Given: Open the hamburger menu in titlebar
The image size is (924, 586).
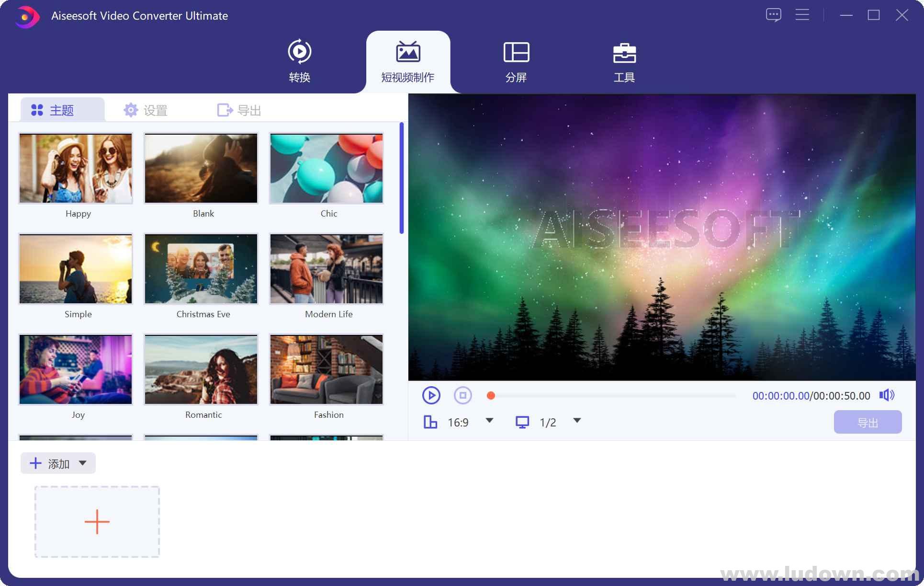Looking at the screenshot, I should 802,14.
